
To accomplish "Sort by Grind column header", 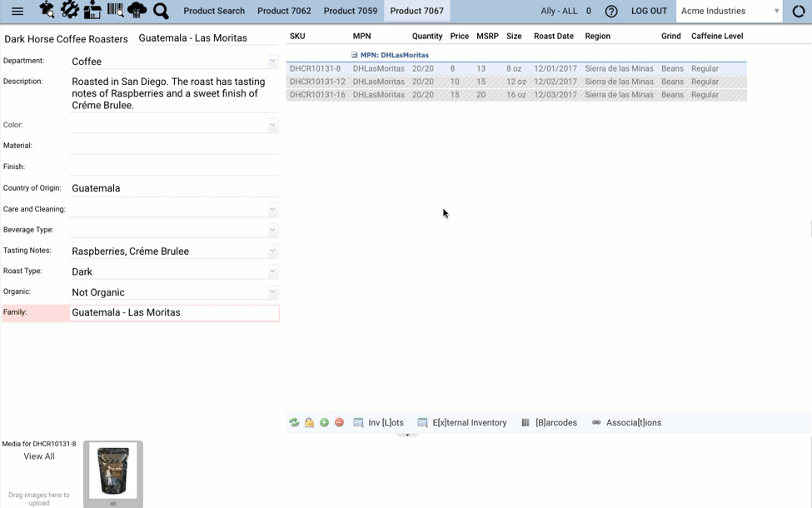I will [670, 36].
